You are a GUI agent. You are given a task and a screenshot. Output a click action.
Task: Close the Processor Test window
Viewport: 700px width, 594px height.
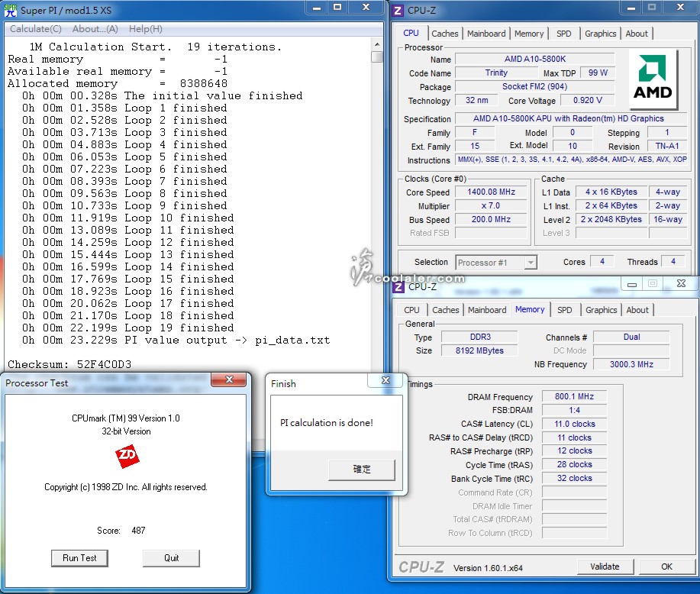coord(229,379)
